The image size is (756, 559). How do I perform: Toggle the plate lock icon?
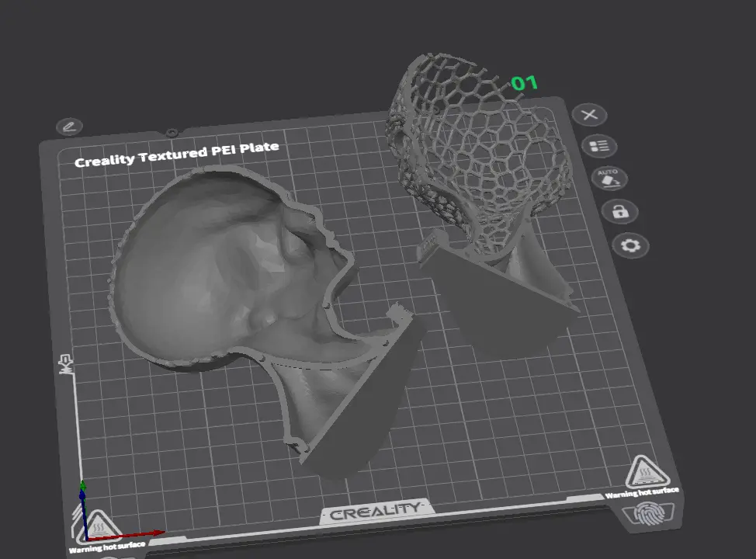tap(620, 211)
